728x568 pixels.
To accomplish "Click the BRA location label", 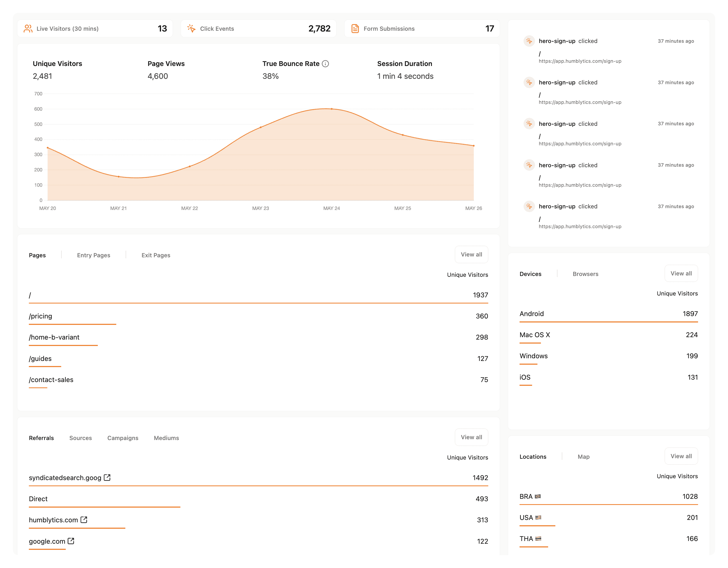I will pyautogui.click(x=526, y=496).
